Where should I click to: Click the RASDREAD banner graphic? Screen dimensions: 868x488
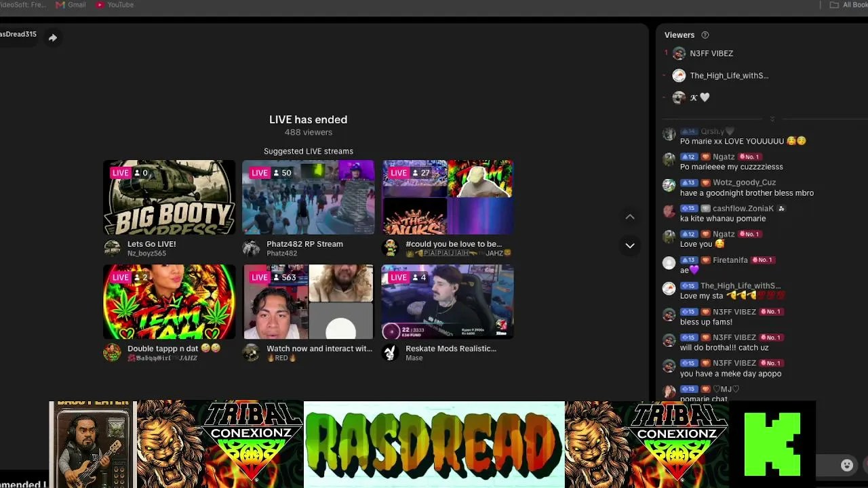click(x=434, y=445)
